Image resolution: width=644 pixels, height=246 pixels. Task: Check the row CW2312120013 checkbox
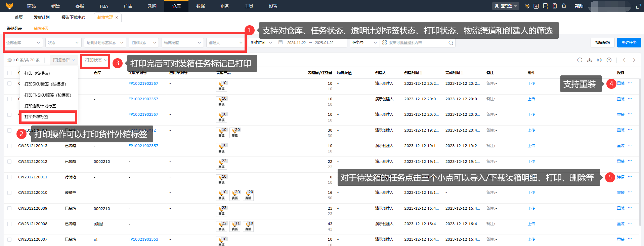click(9, 146)
